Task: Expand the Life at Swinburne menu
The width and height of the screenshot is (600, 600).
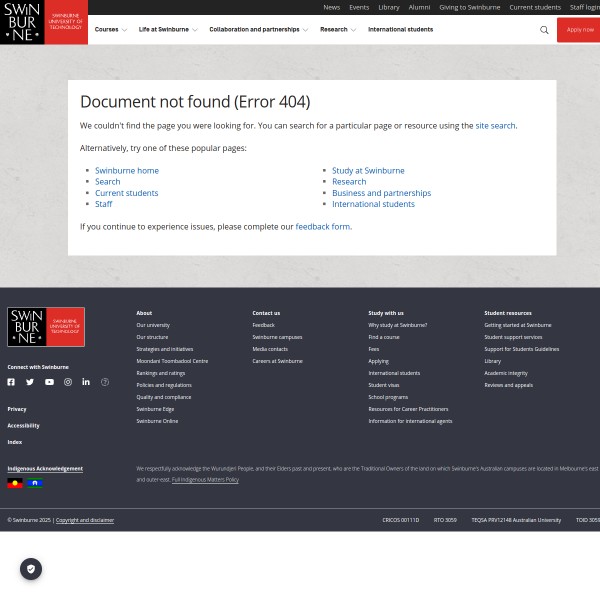Action: click(168, 30)
